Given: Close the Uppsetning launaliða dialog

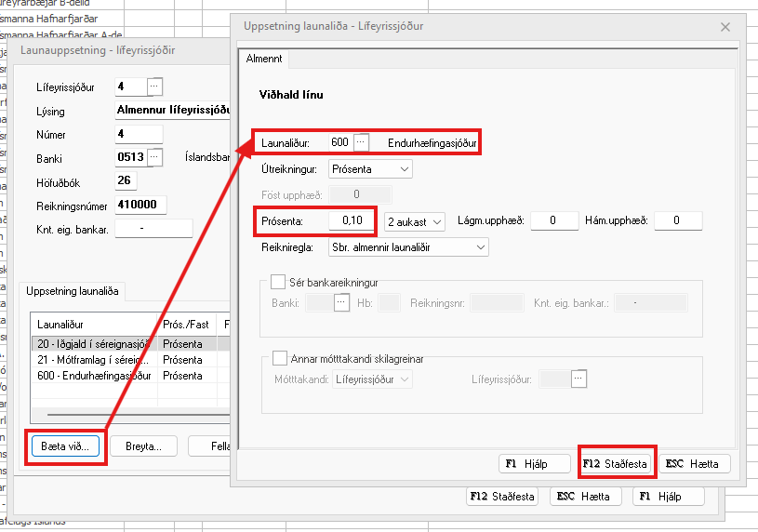Looking at the screenshot, I should pos(725,27).
